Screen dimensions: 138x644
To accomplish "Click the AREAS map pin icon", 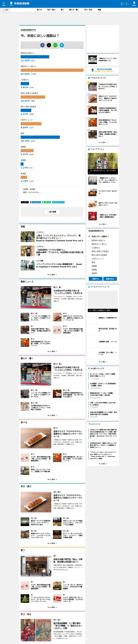I will pos(134,4).
